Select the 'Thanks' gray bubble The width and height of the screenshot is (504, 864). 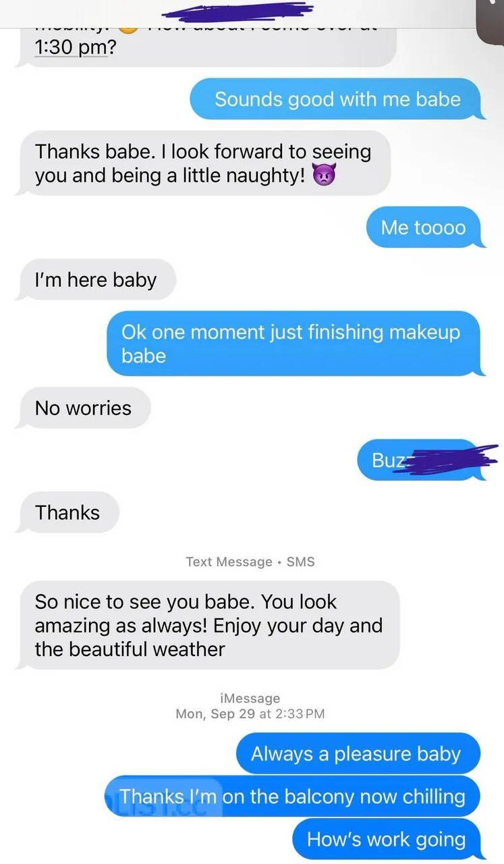67,512
